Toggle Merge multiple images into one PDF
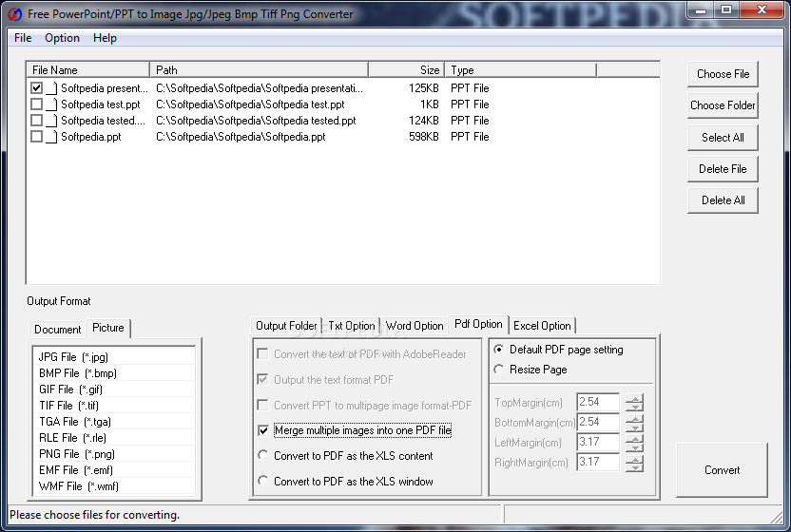This screenshot has width=791, height=532. pos(262,430)
